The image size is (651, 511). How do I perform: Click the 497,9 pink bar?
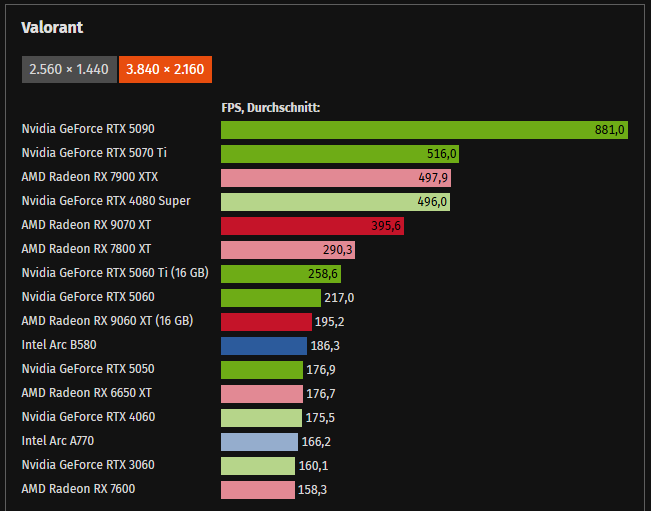[x=336, y=178]
